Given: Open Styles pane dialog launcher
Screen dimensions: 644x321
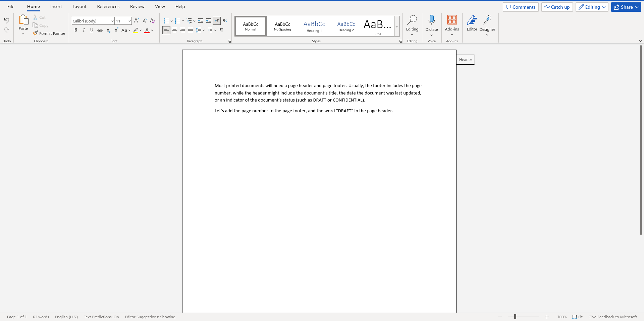Looking at the screenshot, I should coord(400,41).
